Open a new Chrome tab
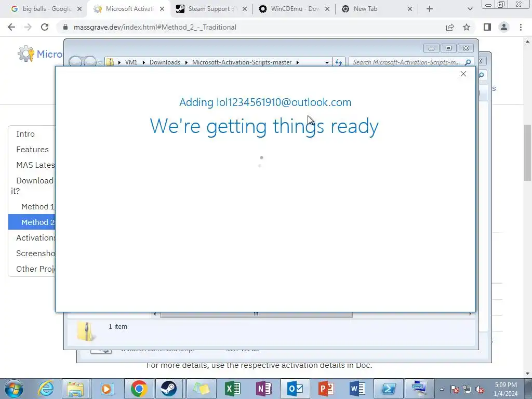 click(x=430, y=9)
